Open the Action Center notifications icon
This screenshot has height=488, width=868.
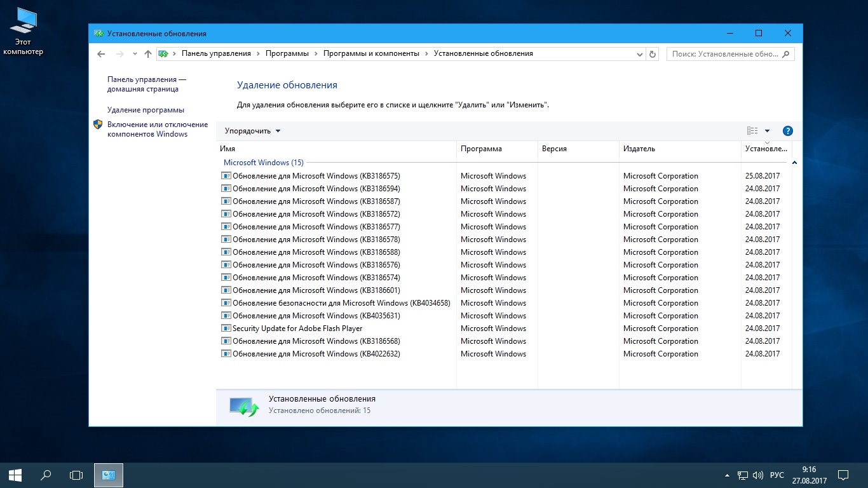pos(843,475)
